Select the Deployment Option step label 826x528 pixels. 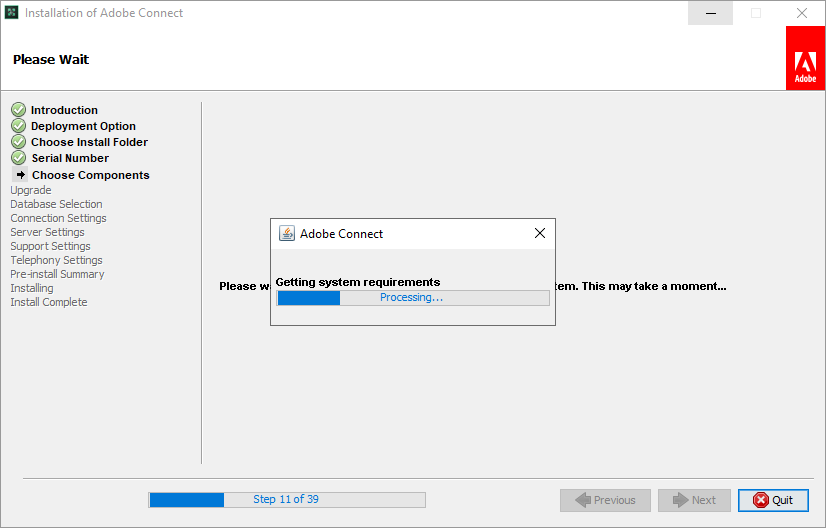(83, 126)
